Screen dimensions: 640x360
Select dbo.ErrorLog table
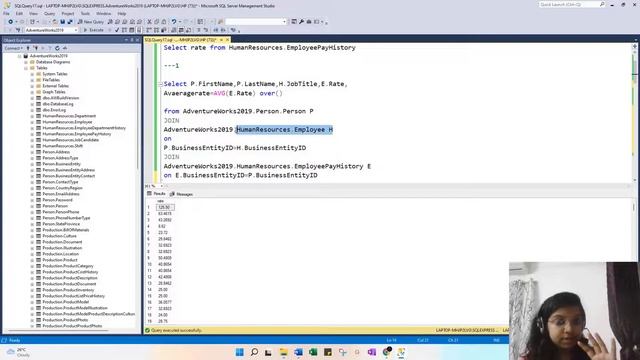point(54,110)
